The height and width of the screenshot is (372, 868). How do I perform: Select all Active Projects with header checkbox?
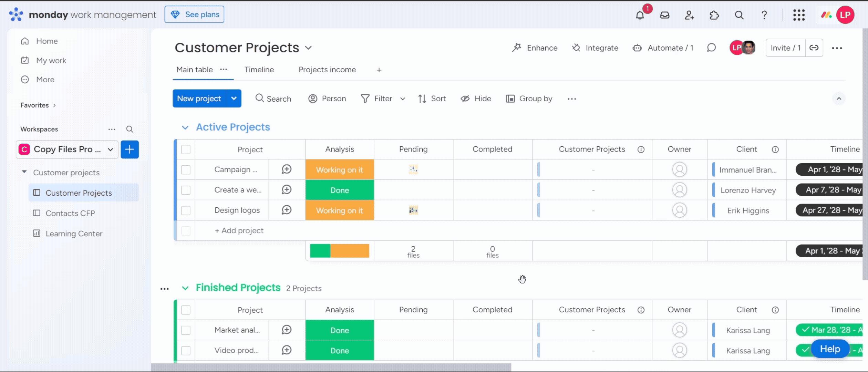coord(186,149)
